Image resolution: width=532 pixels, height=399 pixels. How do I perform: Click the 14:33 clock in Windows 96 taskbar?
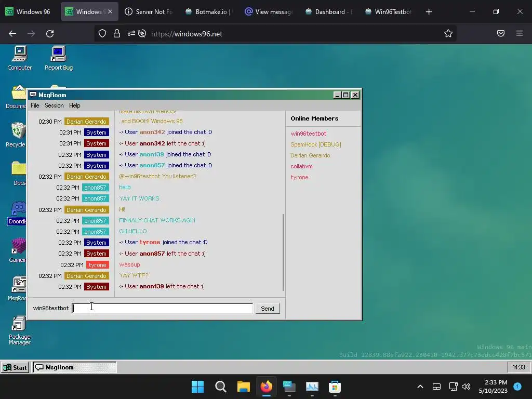point(518,367)
